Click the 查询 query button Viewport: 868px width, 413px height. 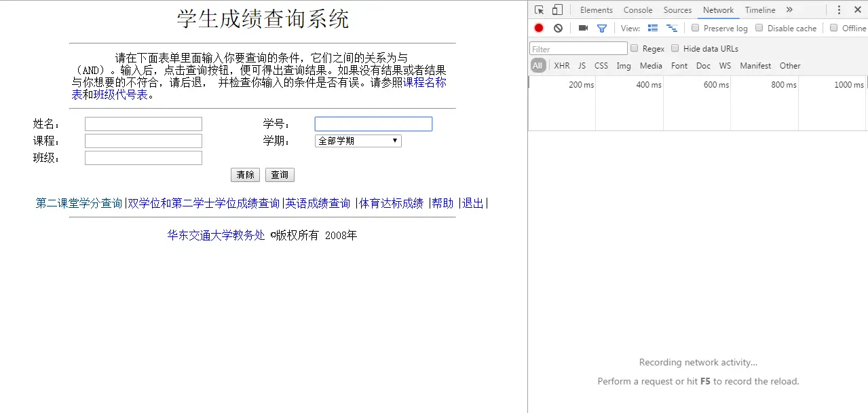pos(280,175)
